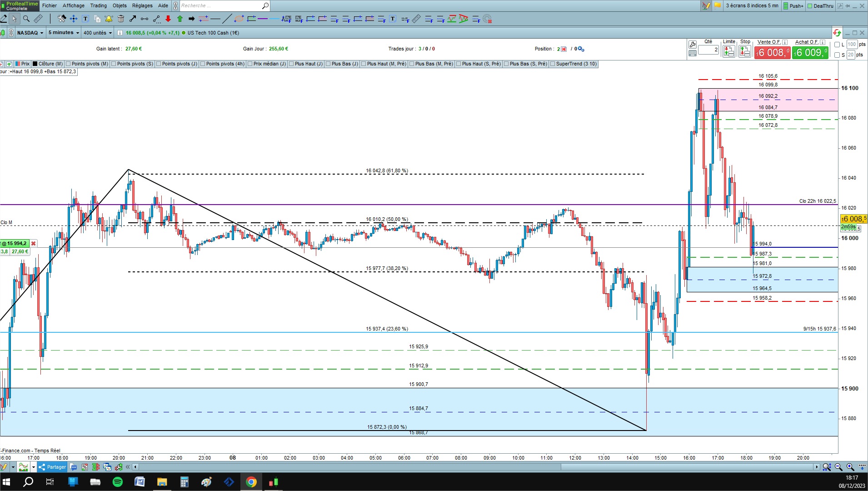Open the Réglages menu
The width and height of the screenshot is (868, 491).
[142, 5]
